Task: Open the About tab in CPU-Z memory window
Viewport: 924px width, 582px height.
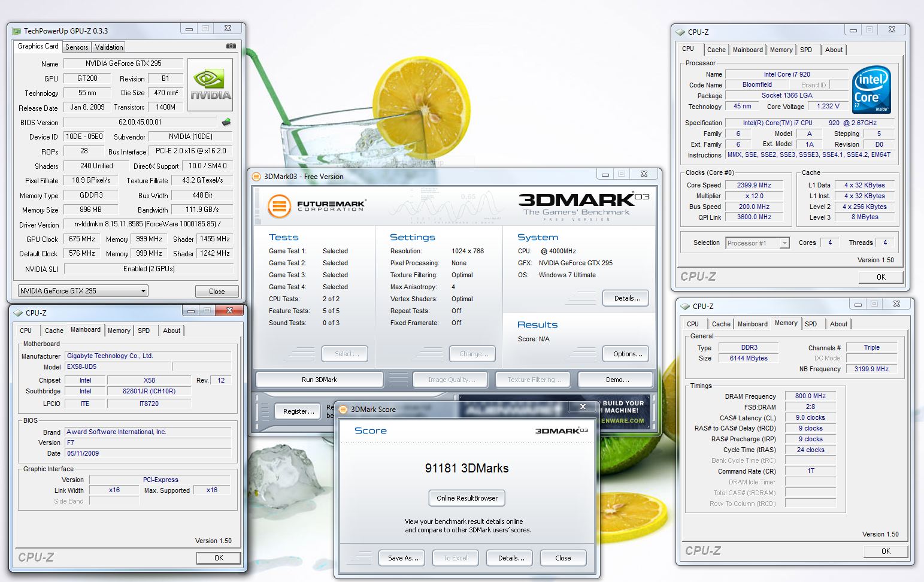Action: pos(838,324)
